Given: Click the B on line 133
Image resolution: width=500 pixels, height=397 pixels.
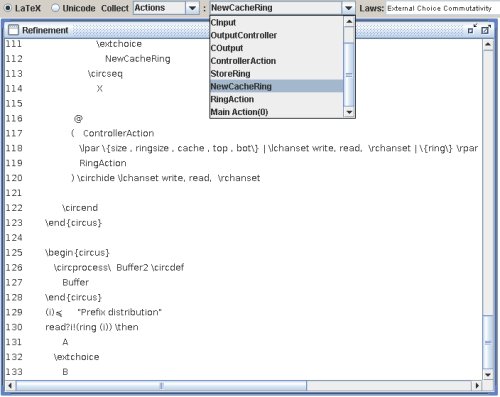Looking at the screenshot, I should coord(65,372).
